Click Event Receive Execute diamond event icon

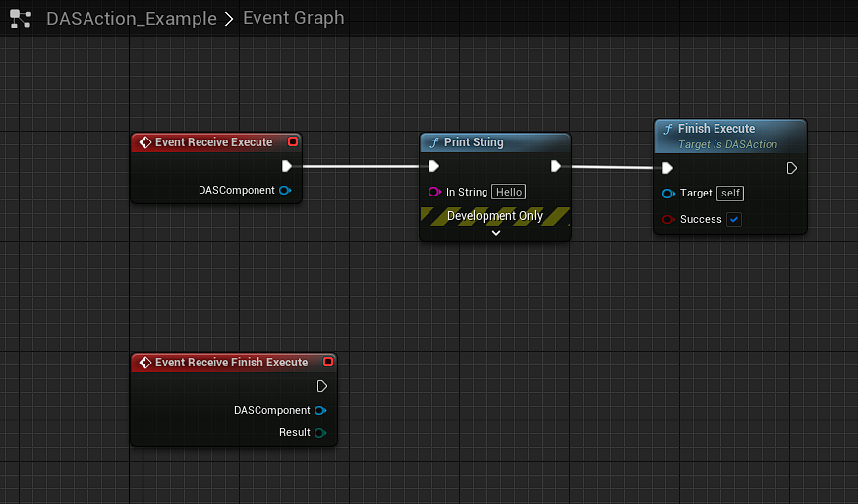[x=144, y=142]
